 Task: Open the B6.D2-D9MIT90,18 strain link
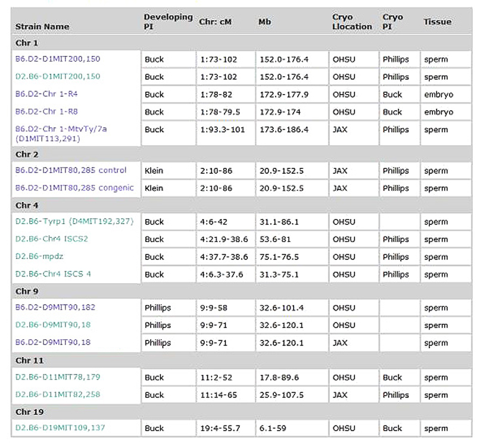coord(53,342)
